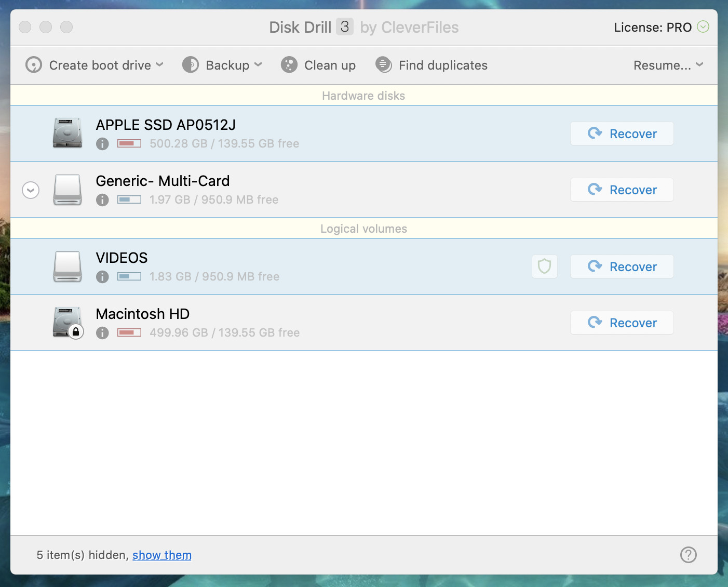The image size is (728, 587).
Task: Click the 'show them' hidden items link
Action: point(162,555)
